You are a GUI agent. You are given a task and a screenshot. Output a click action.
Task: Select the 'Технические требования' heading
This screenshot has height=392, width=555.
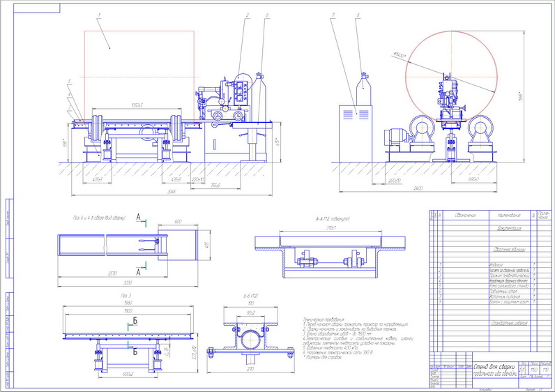pyautogui.click(x=324, y=319)
